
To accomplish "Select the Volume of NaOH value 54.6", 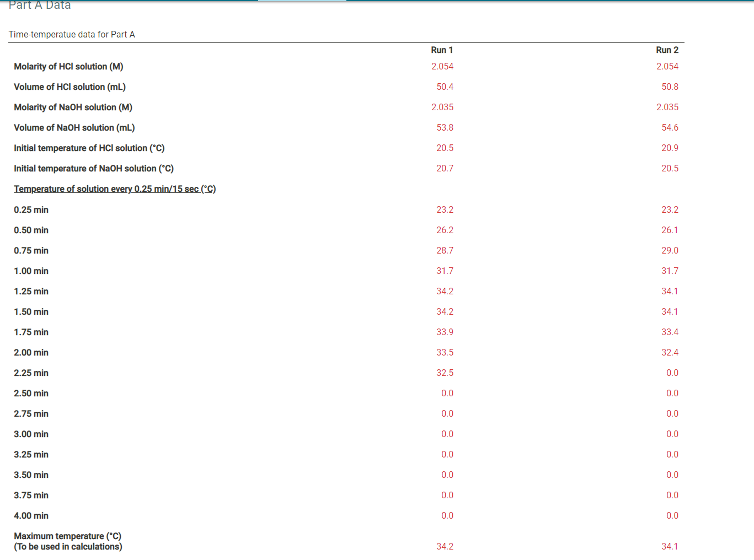I will 670,127.
